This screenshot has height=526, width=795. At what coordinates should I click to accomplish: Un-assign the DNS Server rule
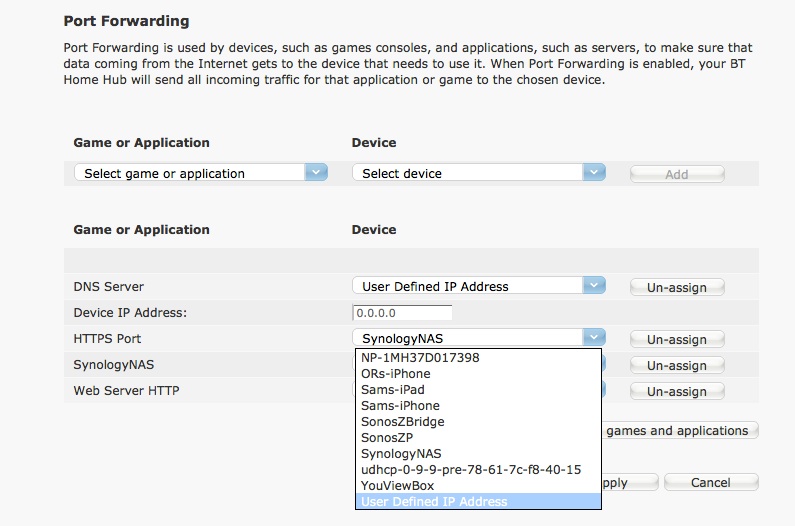(x=676, y=287)
